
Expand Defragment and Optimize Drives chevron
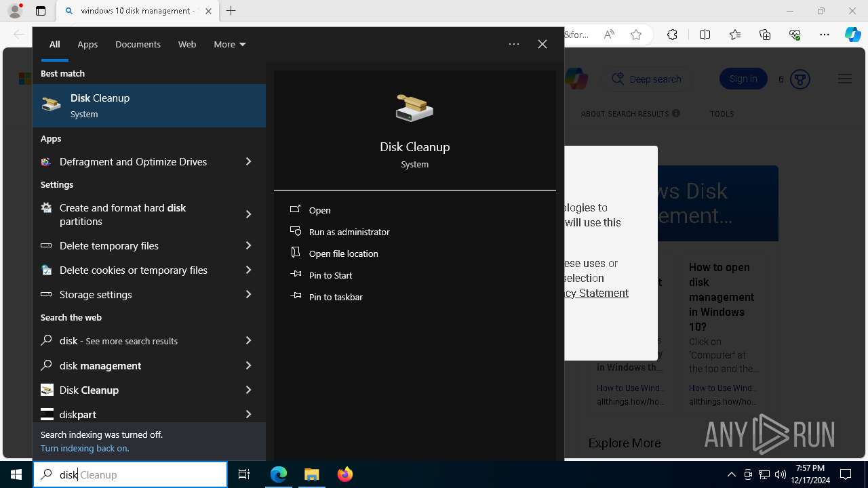(248, 161)
